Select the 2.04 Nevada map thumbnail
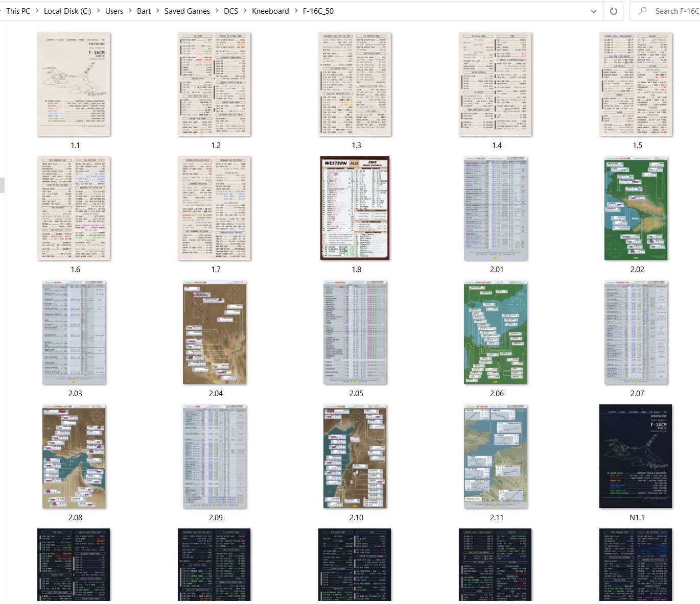This screenshot has width=700, height=604. (x=215, y=332)
